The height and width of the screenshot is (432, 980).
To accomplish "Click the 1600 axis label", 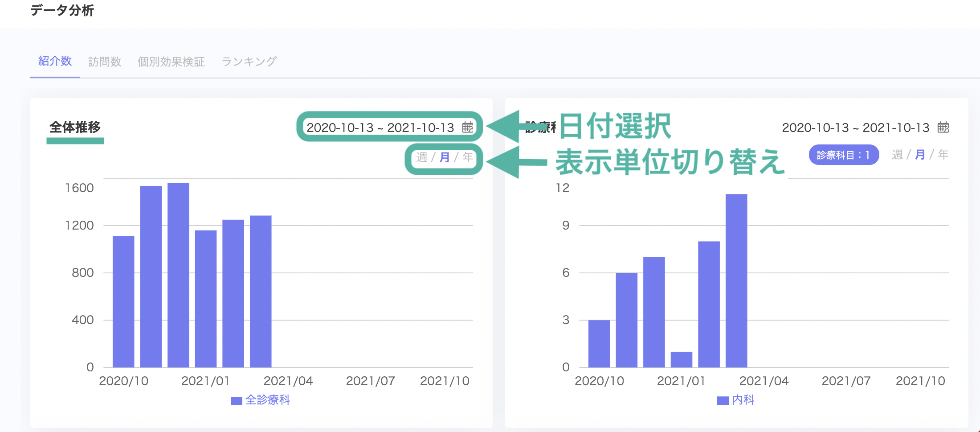I will tap(79, 188).
